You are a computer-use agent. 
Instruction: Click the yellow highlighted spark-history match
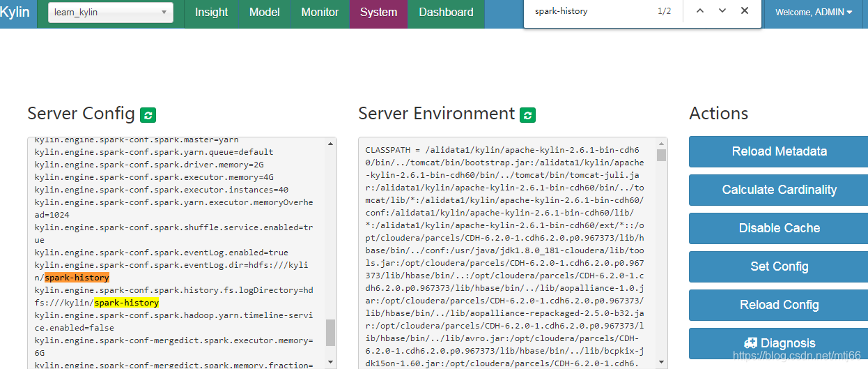[x=127, y=303]
